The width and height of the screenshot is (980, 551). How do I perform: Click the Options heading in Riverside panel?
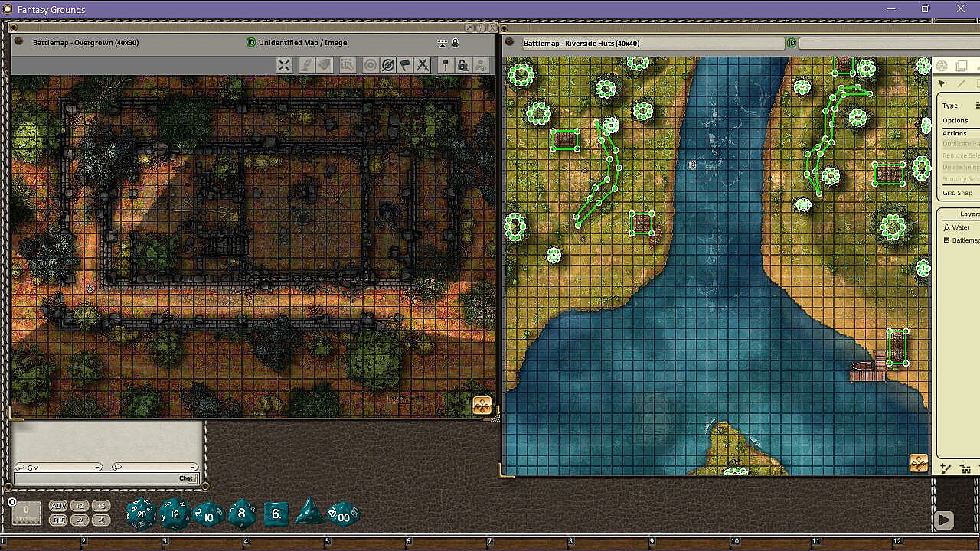point(955,121)
